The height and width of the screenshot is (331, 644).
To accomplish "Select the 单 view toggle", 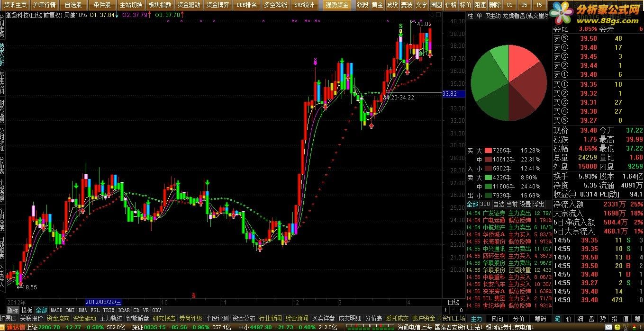I will (x=480, y=16).
